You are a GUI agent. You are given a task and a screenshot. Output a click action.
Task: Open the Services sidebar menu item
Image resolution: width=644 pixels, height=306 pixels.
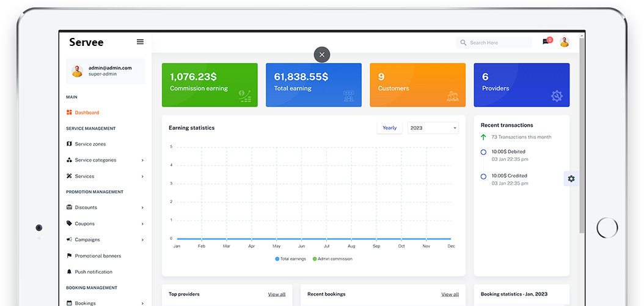(x=84, y=176)
